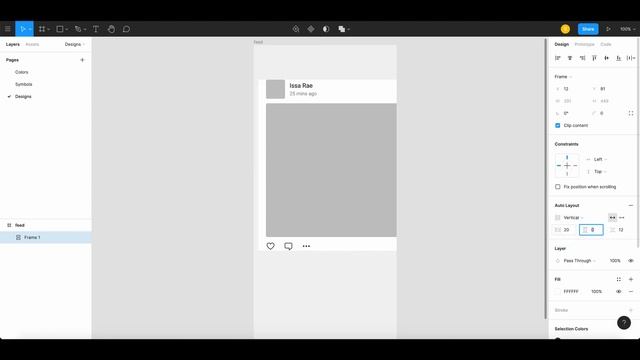Click the heart like icon in post
The width and height of the screenshot is (640, 360).
(271, 246)
